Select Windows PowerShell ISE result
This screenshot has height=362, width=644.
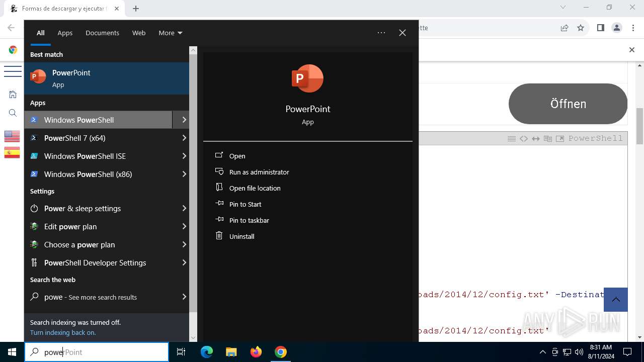click(x=99, y=156)
